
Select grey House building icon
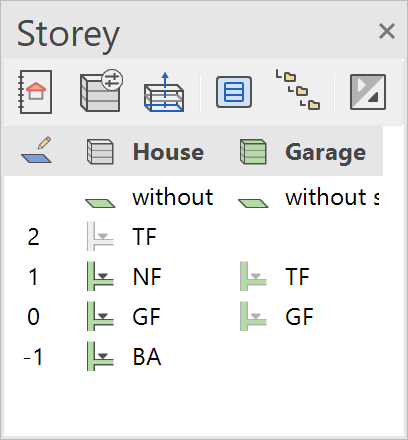(100, 152)
